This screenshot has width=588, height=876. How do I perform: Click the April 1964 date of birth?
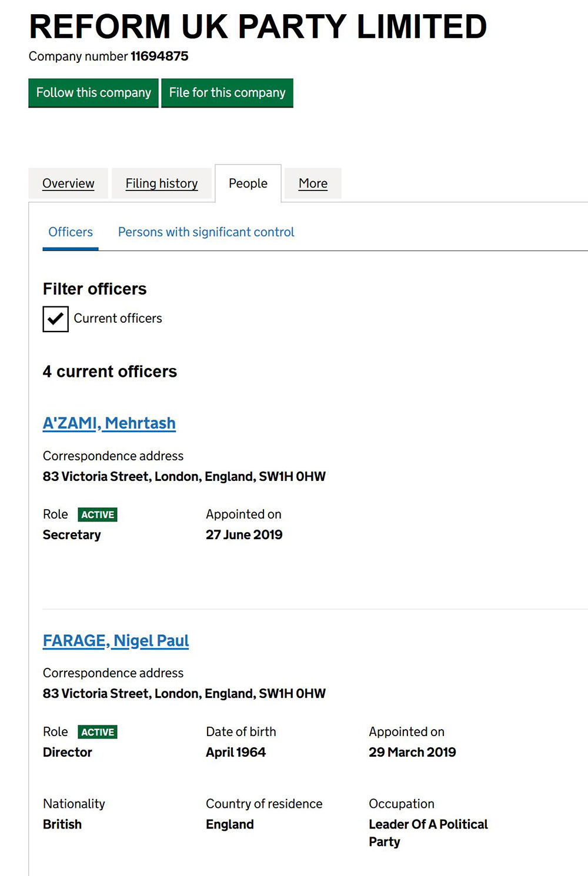pyautogui.click(x=236, y=753)
